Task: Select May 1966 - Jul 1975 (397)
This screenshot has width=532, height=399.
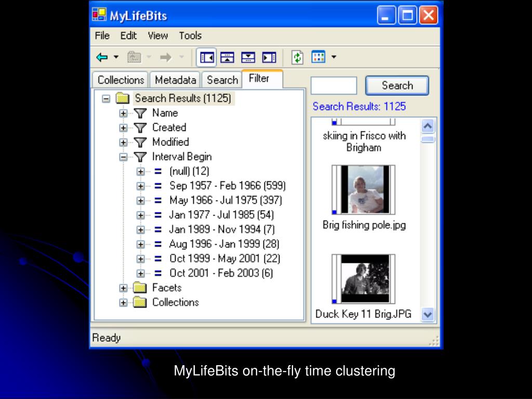Action: (225, 201)
